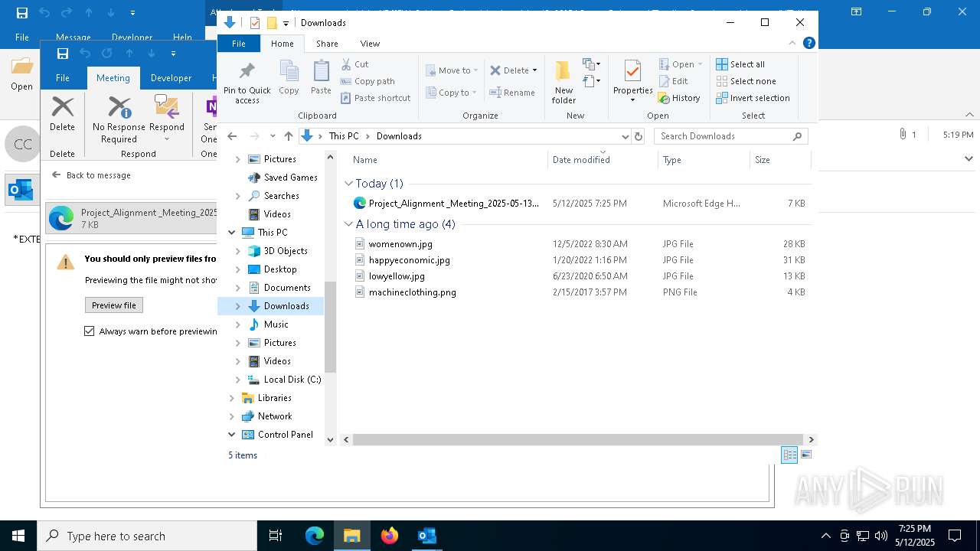Toggle Always warn before previewing checkbox
The width and height of the screenshot is (980, 551).
(x=90, y=331)
